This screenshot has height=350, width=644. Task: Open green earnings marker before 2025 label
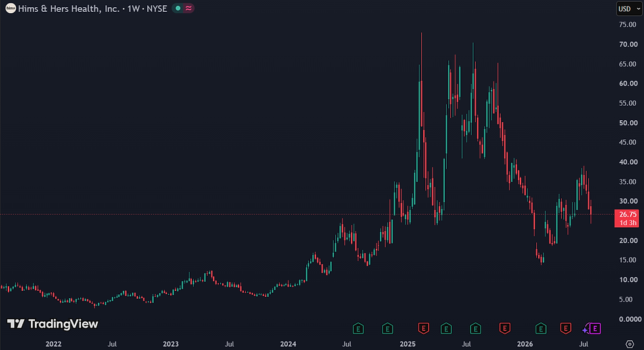(x=387, y=329)
